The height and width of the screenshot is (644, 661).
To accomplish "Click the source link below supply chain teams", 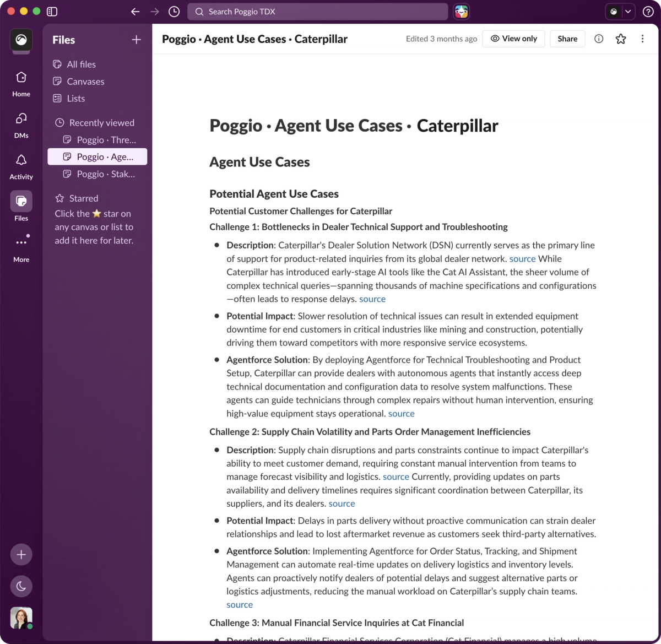I will click(240, 605).
